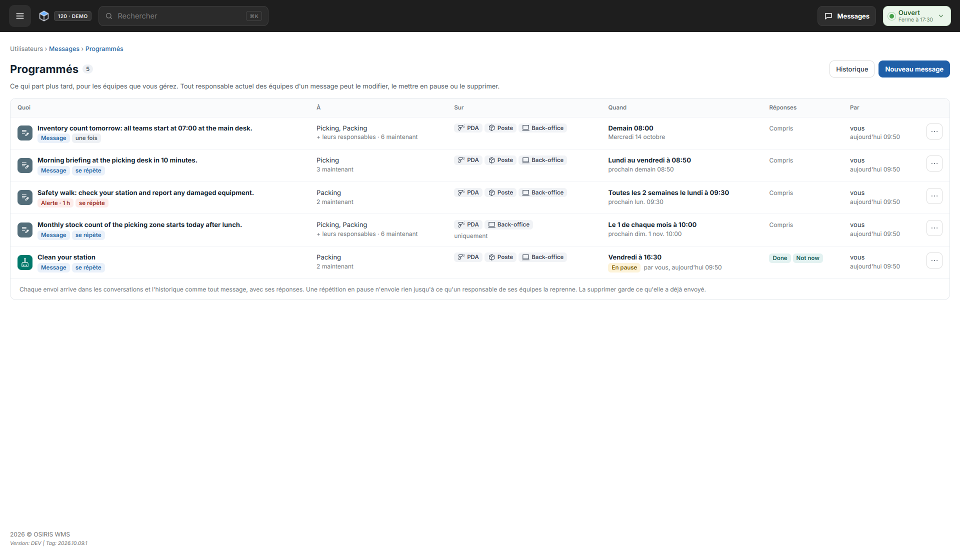Go to Messages breadcrumb link
Screen dimensions: 960x560
click(64, 49)
